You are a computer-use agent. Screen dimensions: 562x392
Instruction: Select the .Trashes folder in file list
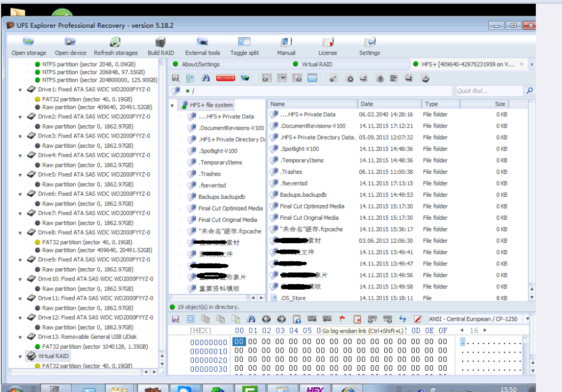coord(291,172)
